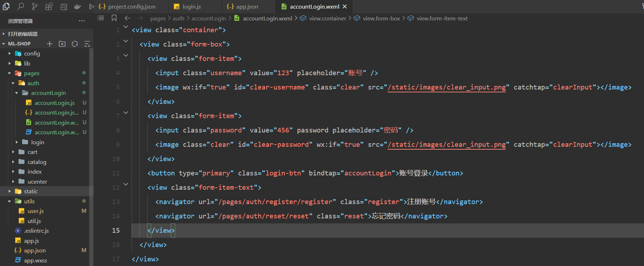
Task: Click the view.container breadcrumb
Action: pyautogui.click(x=328, y=18)
